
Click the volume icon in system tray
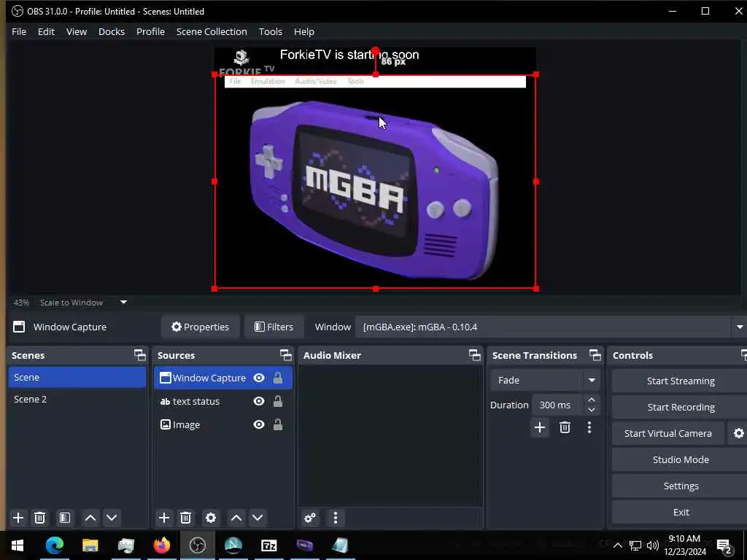pos(653,545)
